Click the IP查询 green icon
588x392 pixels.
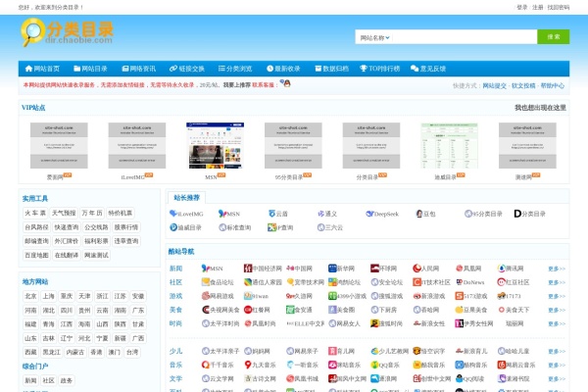(271, 227)
